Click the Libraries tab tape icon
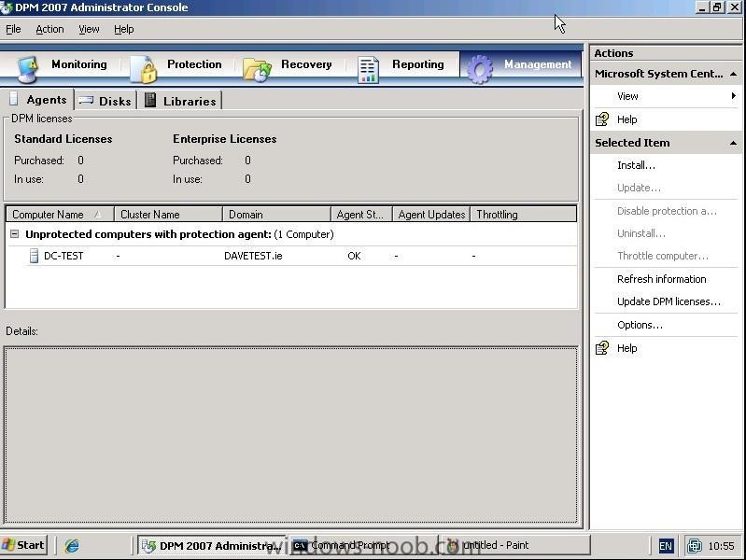 [x=150, y=100]
